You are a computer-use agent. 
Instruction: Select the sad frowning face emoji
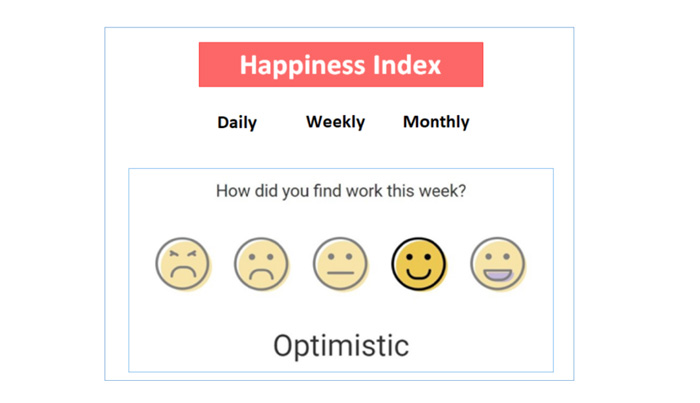coord(262,264)
